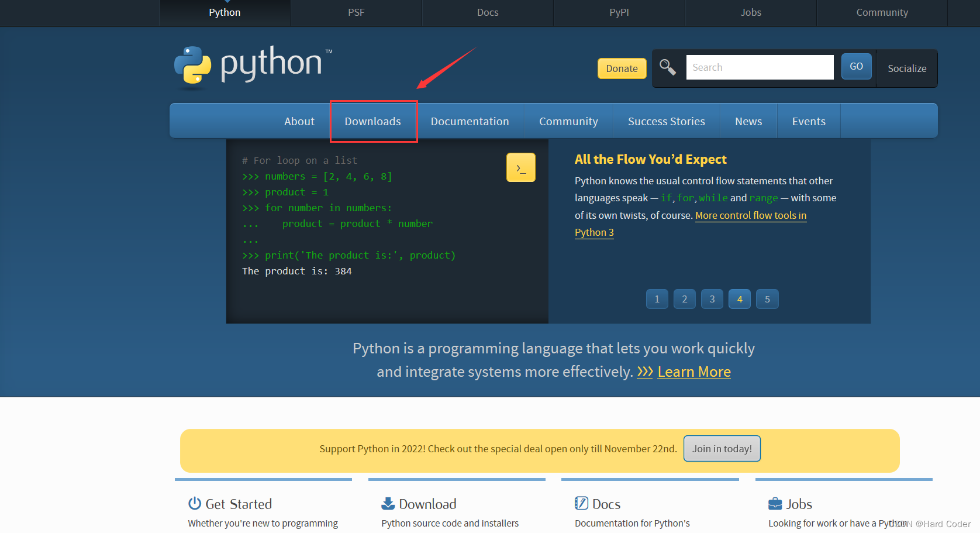This screenshot has height=533, width=980.
Task: Click All the Flow You'd Expect heading
Action: click(650, 159)
